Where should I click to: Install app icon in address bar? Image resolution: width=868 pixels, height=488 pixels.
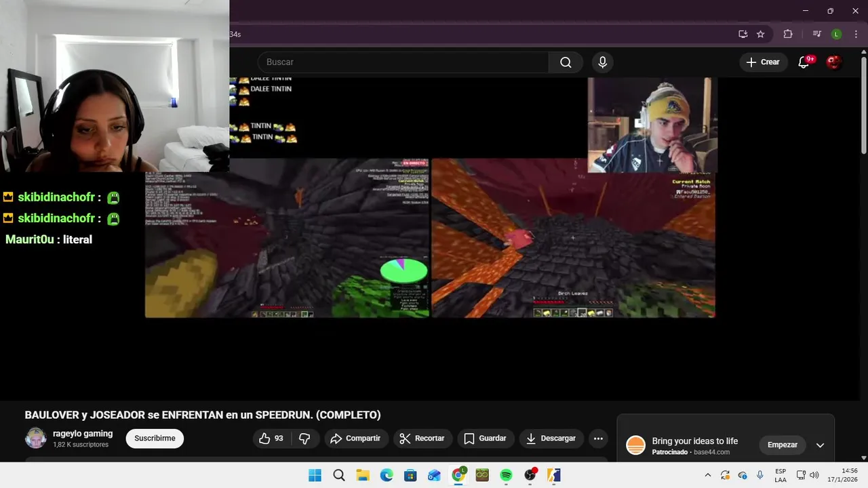coord(743,34)
